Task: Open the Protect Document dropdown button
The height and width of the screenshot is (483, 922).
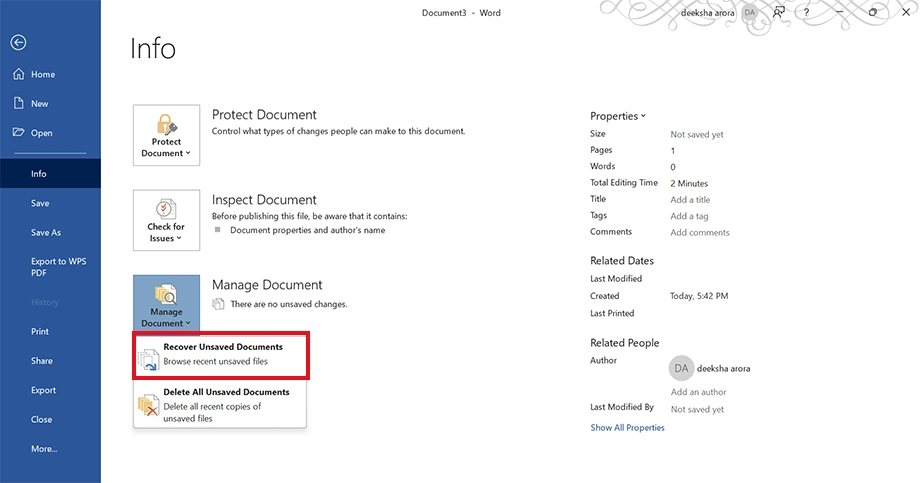Action: coord(166,135)
